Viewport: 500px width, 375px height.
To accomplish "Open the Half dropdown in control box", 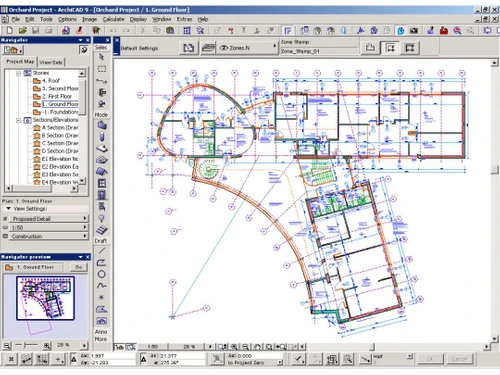I will click(410, 356).
